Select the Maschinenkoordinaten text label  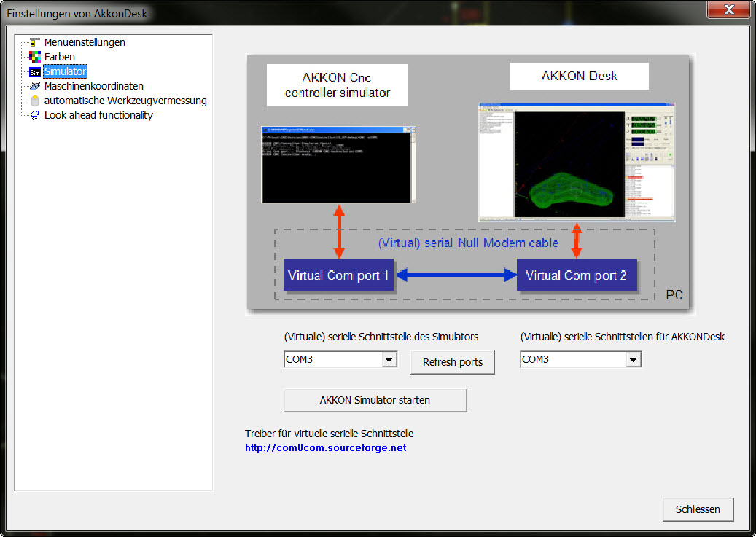[94, 86]
